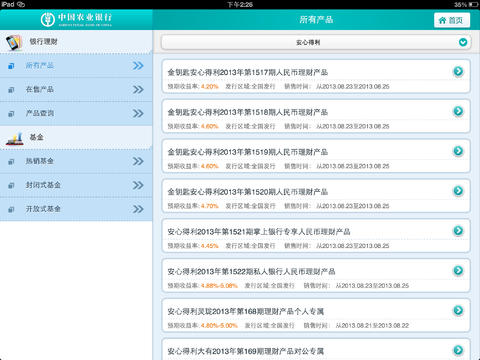Screen dimensions: 480x360
Task: Select 安心得利灵珑2013年第168期 title
Action: 246,311
